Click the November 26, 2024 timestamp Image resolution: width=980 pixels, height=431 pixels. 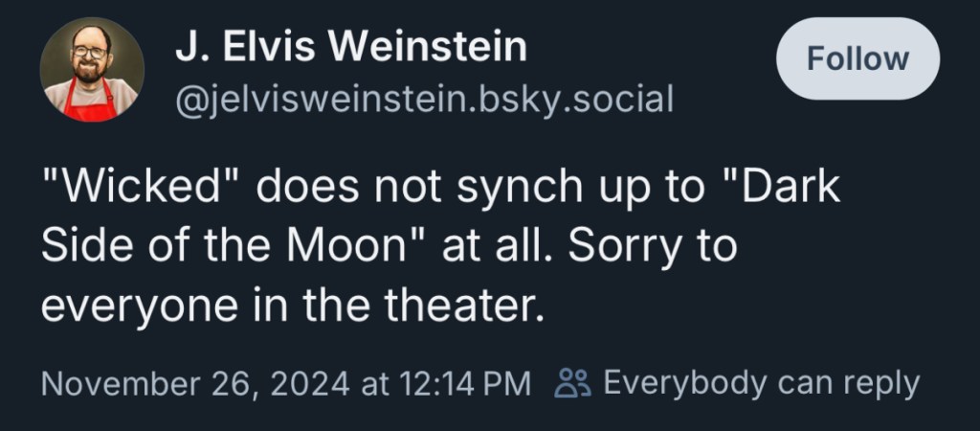pyautogui.click(x=196, y=384)
